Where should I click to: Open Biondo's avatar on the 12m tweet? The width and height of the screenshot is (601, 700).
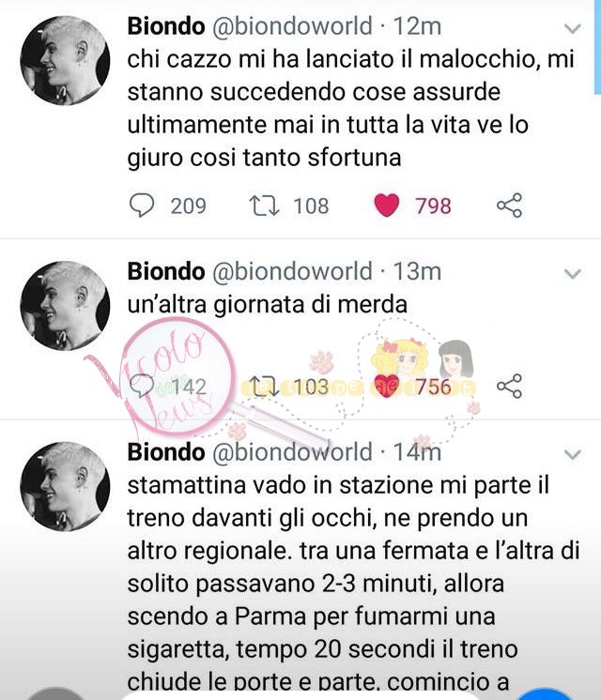click(x=65, y=60)
